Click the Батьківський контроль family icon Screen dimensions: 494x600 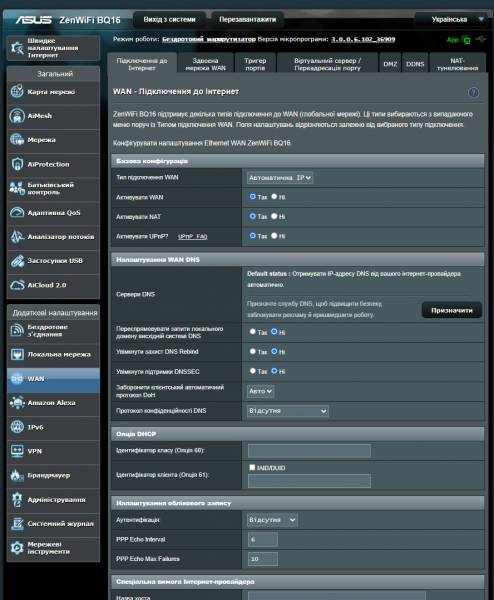[17, 188]
